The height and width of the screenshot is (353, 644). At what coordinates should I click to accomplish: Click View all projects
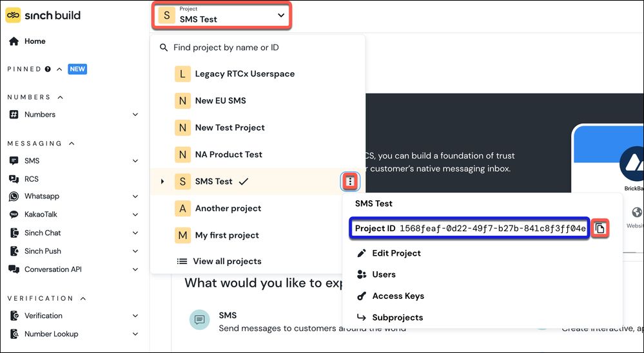[x=227, y=261]
